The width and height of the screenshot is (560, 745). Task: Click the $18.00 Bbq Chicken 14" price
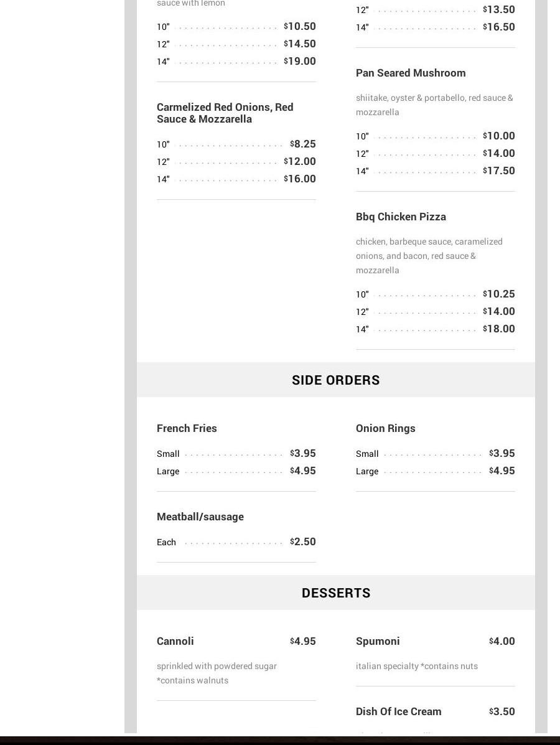(499, 329)
